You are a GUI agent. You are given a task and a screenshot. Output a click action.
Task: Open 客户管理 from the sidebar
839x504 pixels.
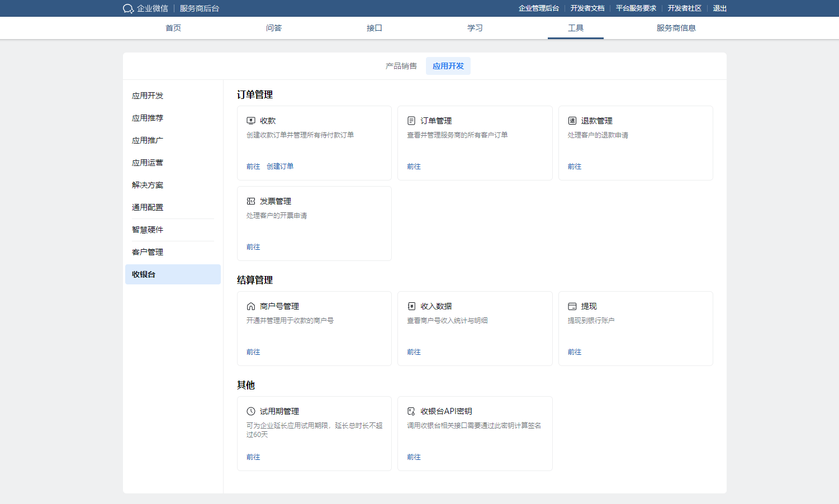coord(148,252)
